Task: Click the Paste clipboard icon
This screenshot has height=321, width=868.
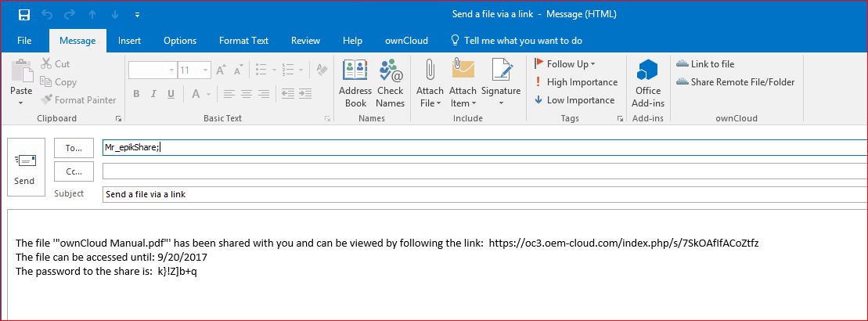Action: tap(22, 70)
